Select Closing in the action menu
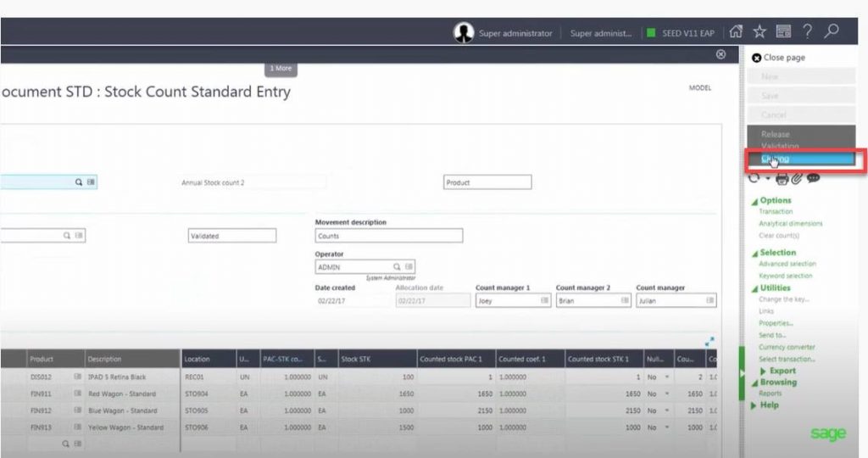The image size is (868, 458). coord(775,159)
